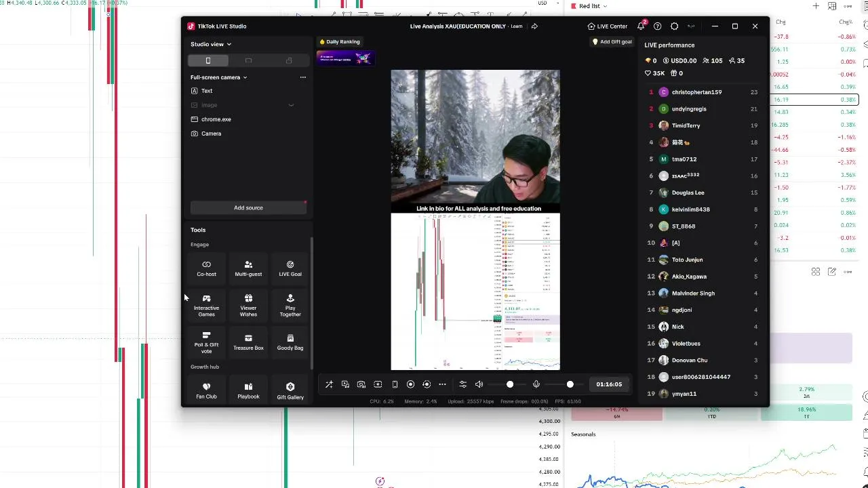This screenshot has width=868, height=488.
Task: Open the Co-host tool
Action: coord(206,268)
